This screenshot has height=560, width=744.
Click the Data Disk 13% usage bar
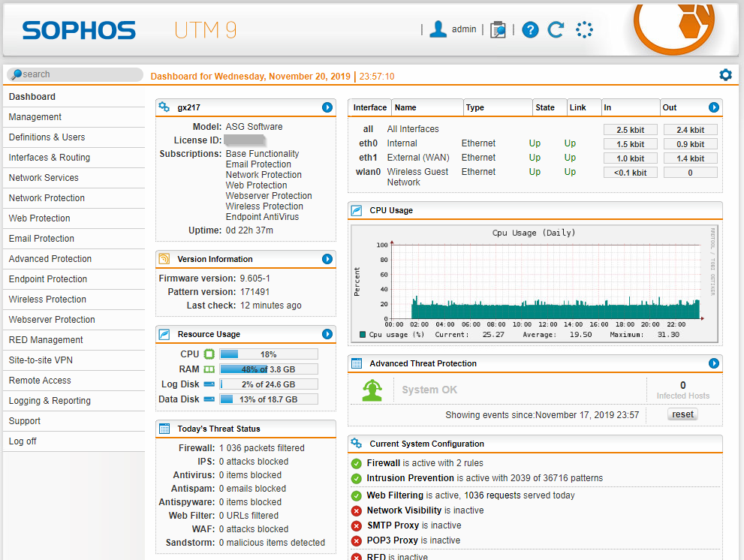point(269,399)
